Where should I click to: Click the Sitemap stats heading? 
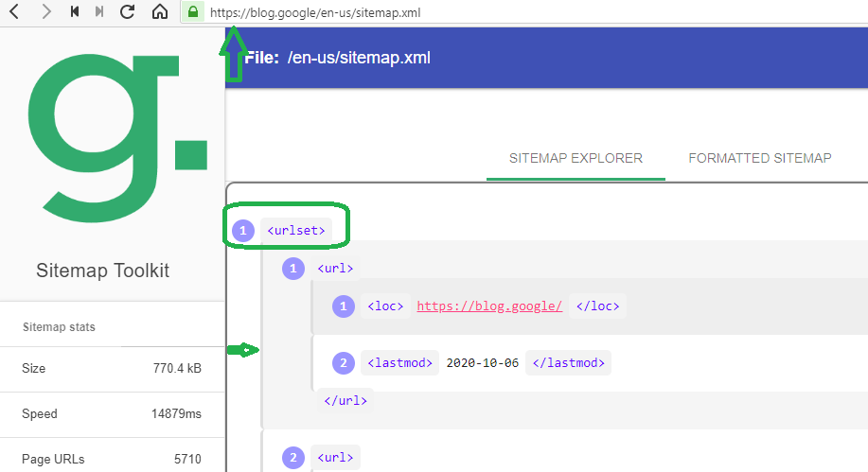(x=59, y=327)
